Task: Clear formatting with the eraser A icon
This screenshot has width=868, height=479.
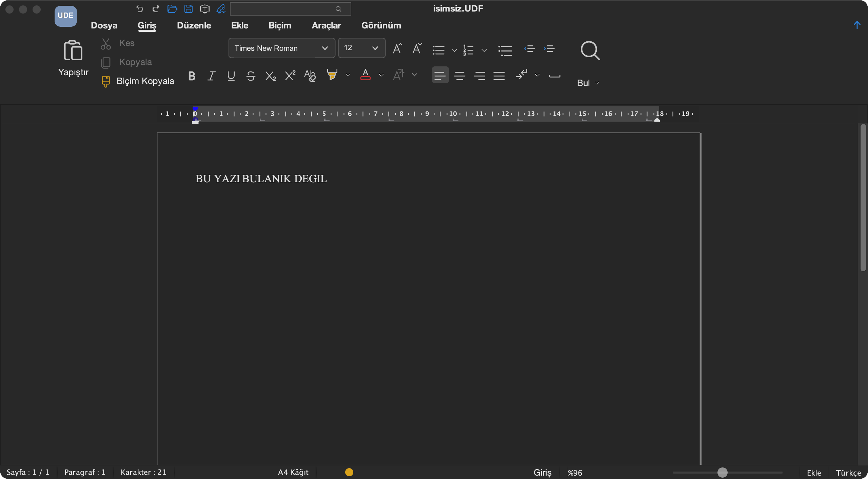Action: pyautogui.click(x=310, y=76)
